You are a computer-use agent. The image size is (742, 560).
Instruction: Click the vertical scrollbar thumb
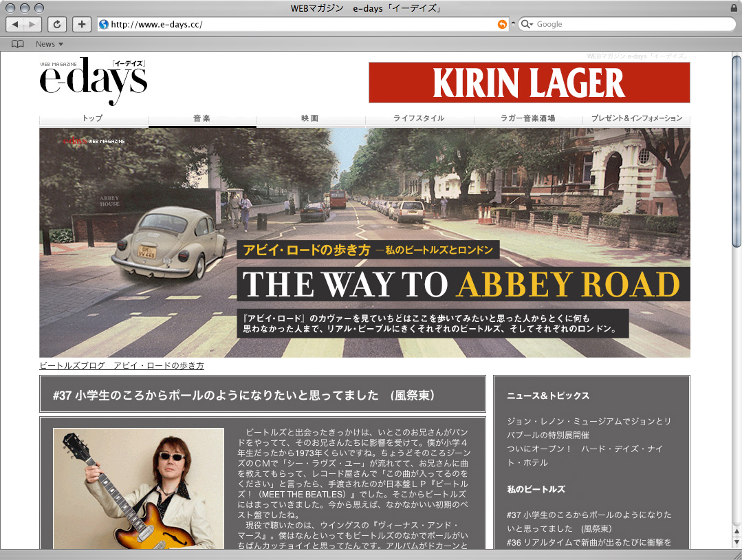coord(736,151)
